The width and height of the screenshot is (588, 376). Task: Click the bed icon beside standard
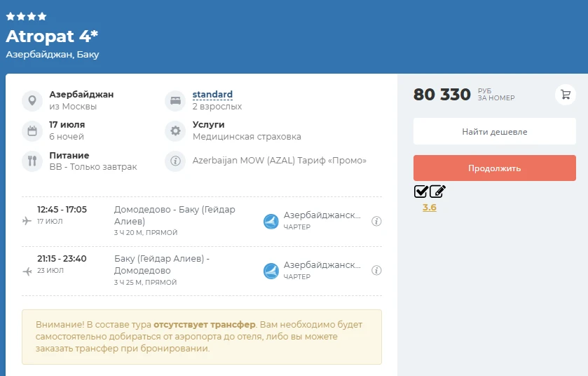tap(175, 100)
